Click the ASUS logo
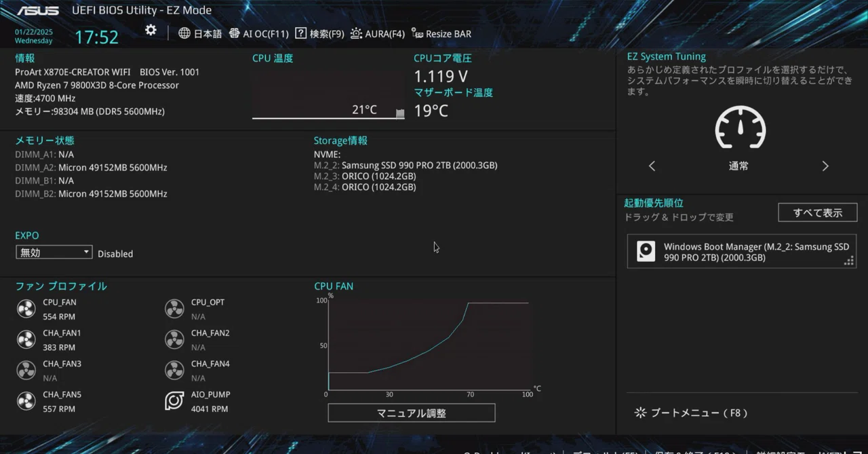Screen dimensions: 868x454 coord(38,10)
